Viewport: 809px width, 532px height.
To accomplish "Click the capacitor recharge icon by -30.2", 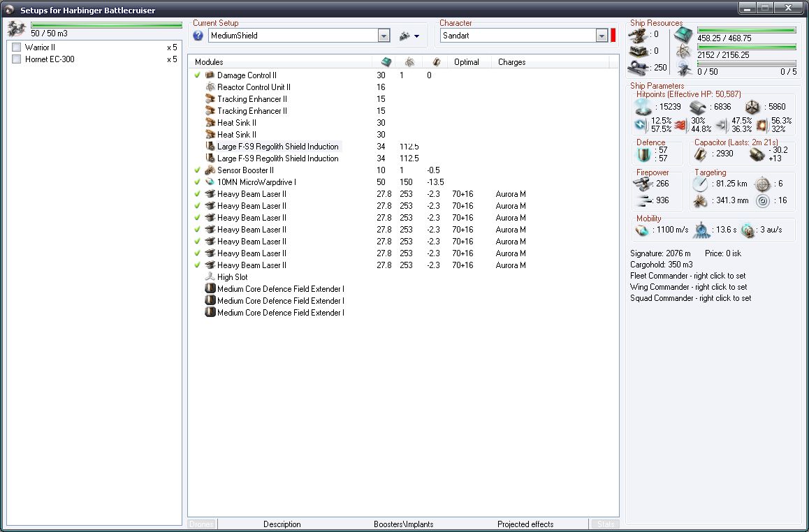I will coord(757,154).
